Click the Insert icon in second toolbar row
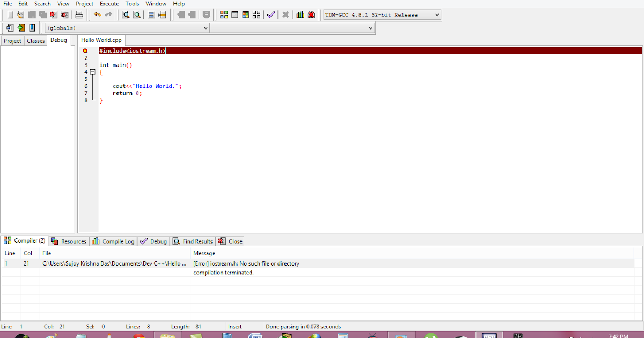644x338 pixels. 10,27
